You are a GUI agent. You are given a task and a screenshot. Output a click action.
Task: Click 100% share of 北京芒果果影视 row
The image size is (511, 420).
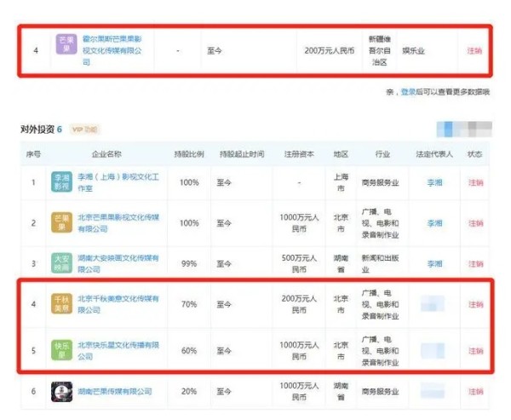(x=189, y=223)
